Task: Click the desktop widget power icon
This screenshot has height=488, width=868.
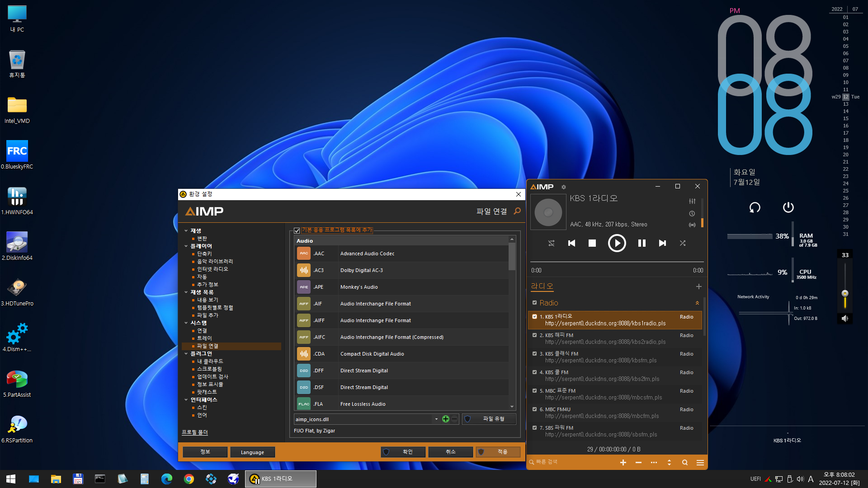Action: point(788,207)
